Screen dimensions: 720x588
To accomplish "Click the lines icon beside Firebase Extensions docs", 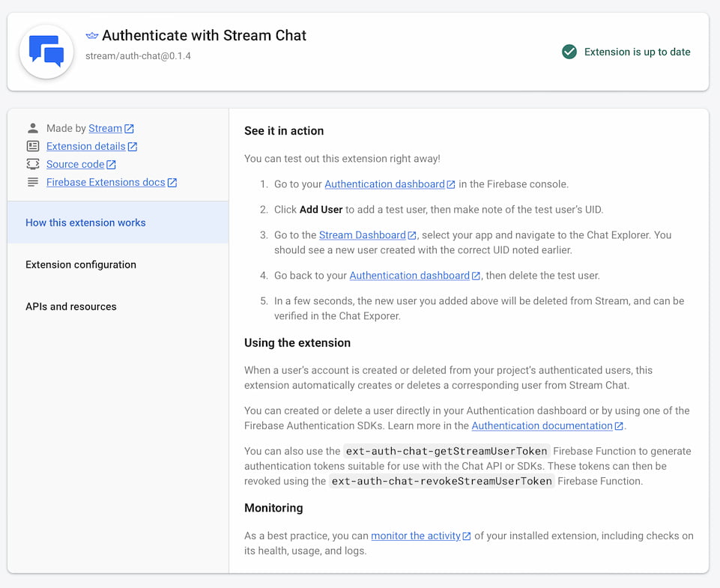I will click(33, 182).
